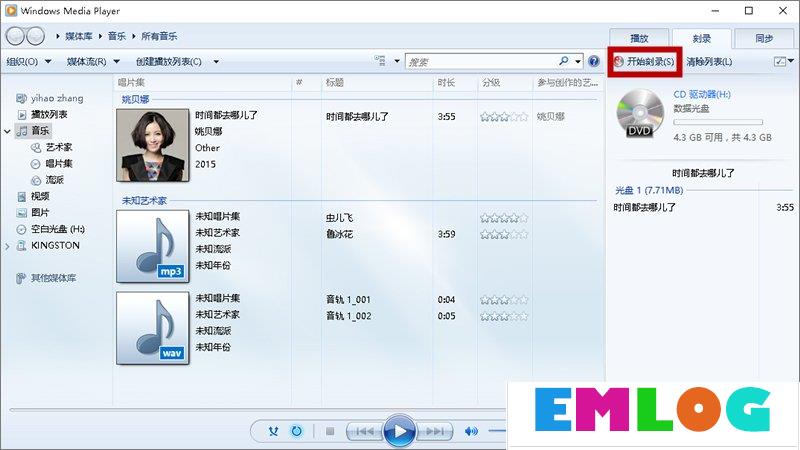Screen dimensions: 800x450
Task: Toggle the shuffle playback button
Action: (273, 431)
